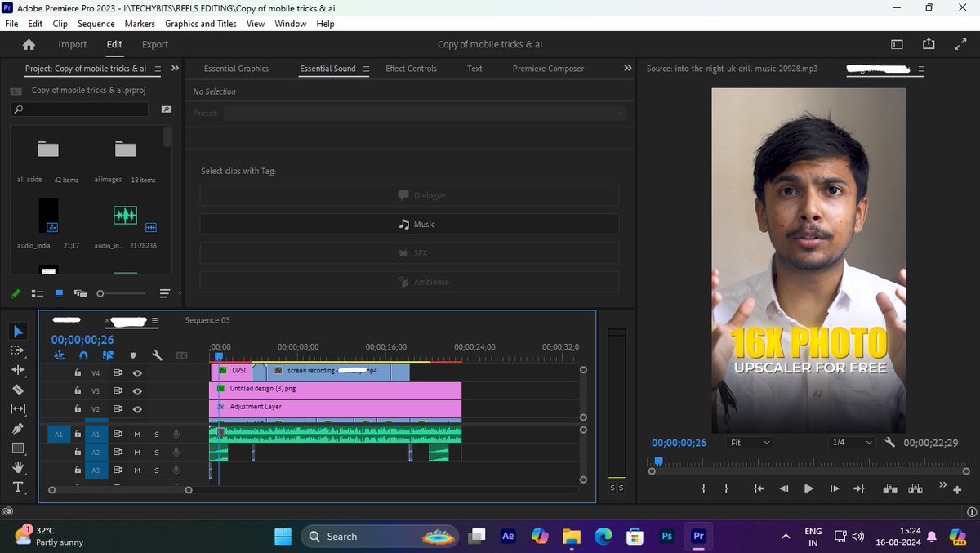Click the Captions CC track button
Viewport: 980px width, 553px height.
point(181,355)
